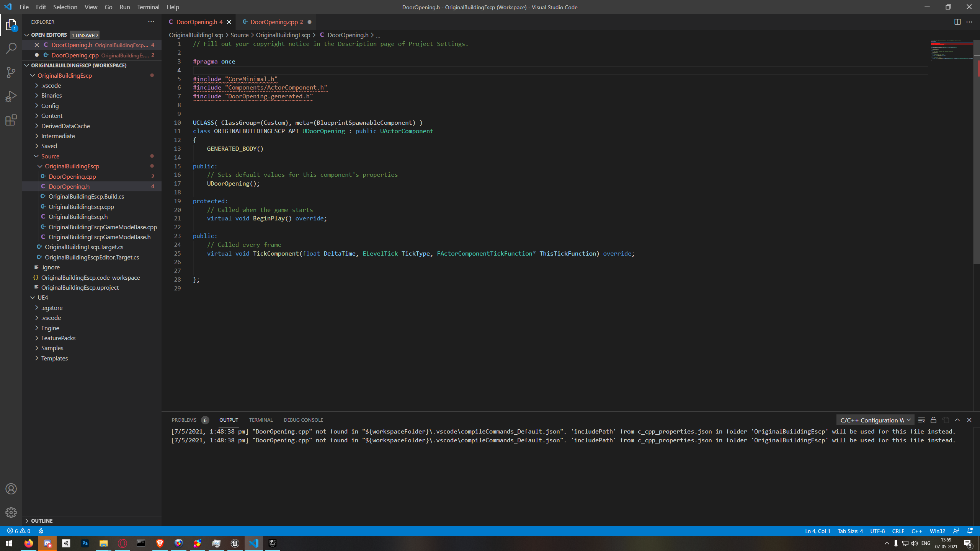This screenshot has width=980, height=551.
Task: Open Unreal Engine from the Windows taskbar
Action: tap(235, 543)
